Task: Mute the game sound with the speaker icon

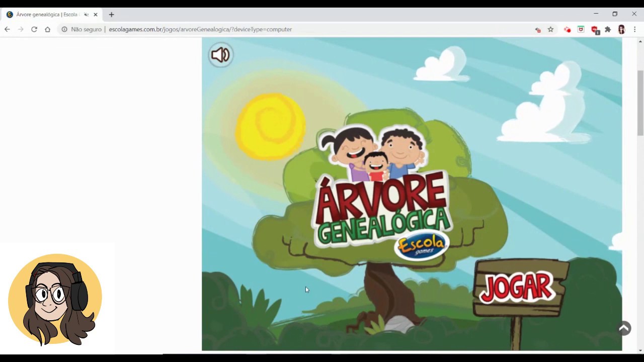Action: click(x=220, y=55)
